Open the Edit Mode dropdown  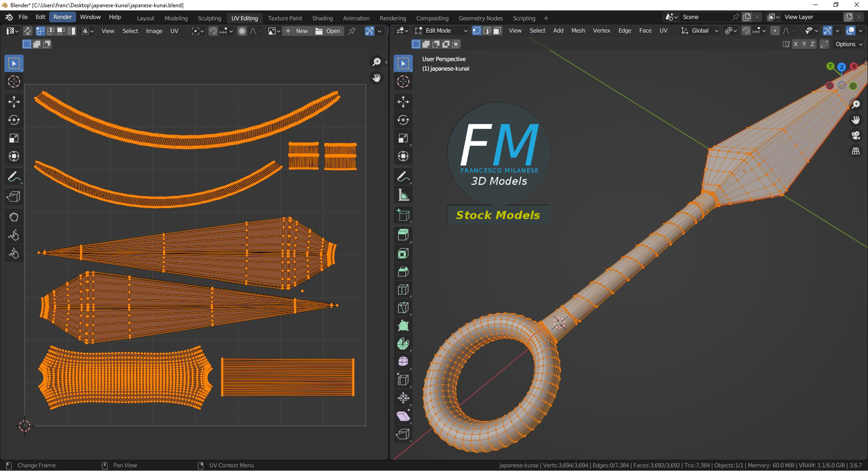[x=441, y=31]
